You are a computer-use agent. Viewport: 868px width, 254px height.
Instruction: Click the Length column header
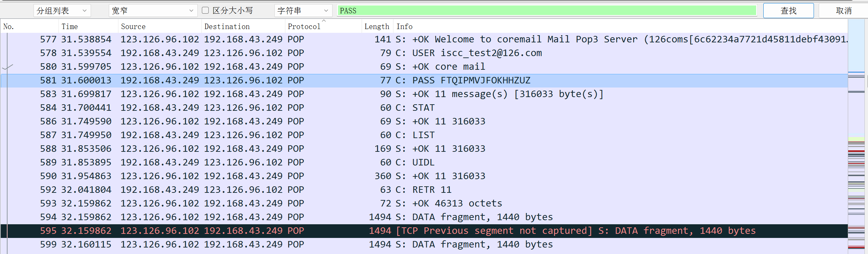377,26
